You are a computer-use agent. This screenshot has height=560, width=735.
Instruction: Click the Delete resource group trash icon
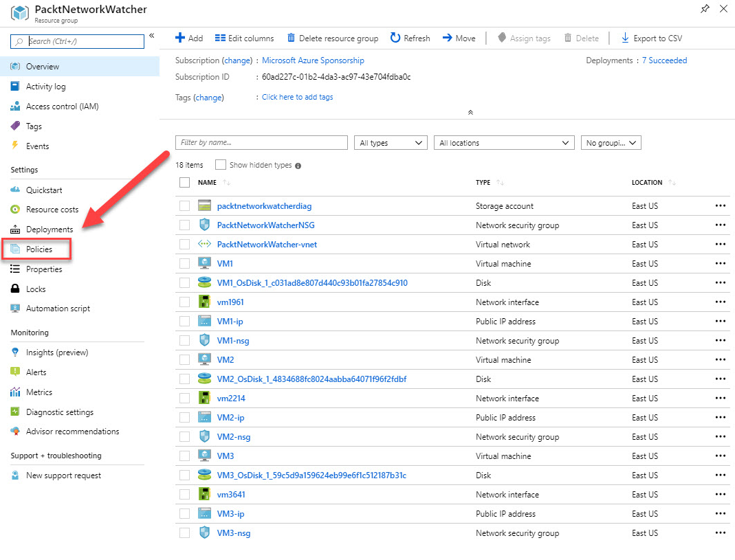point(291,38)
